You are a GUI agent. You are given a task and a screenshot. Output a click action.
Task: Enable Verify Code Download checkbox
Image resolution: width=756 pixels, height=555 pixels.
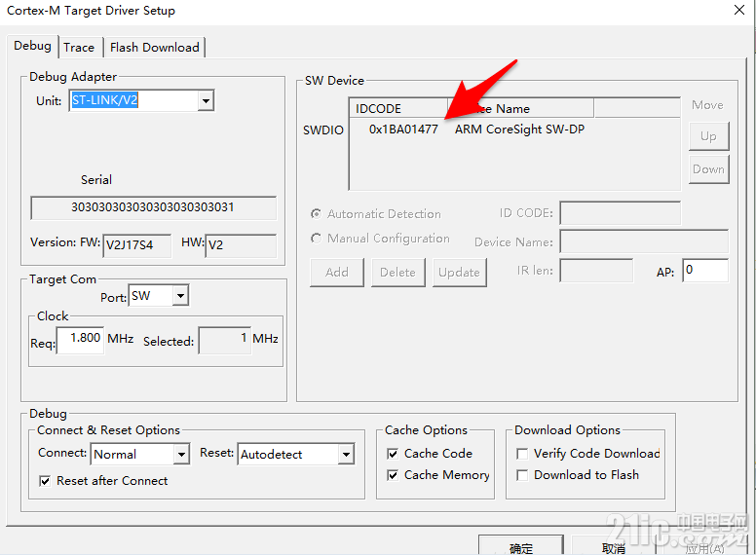[x=522, y=454]
